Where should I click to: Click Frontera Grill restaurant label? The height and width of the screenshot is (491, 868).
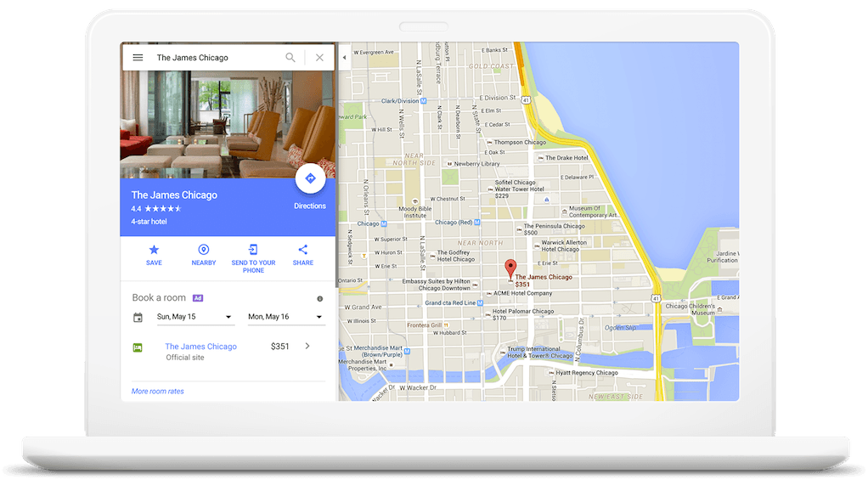[x=425, y=325]
